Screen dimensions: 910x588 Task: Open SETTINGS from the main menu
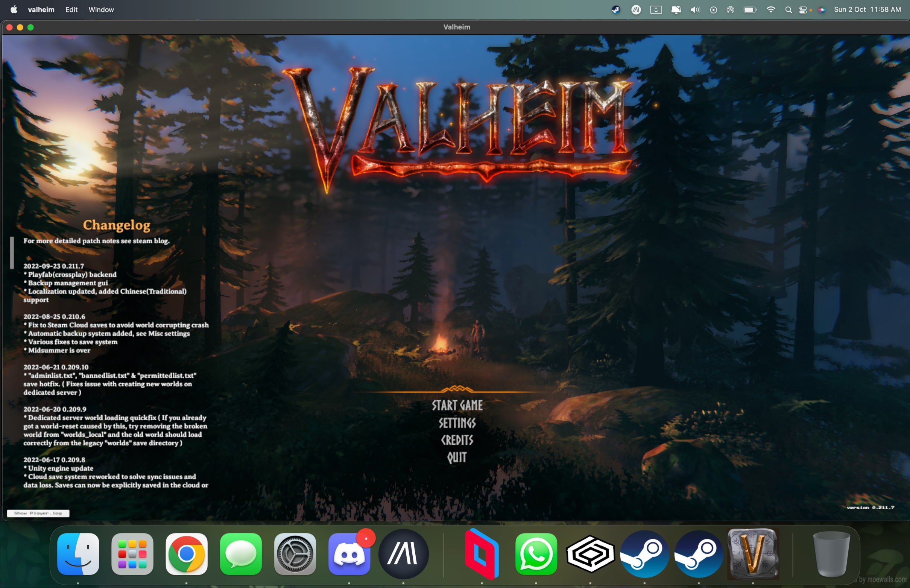(x=457, y=423)
